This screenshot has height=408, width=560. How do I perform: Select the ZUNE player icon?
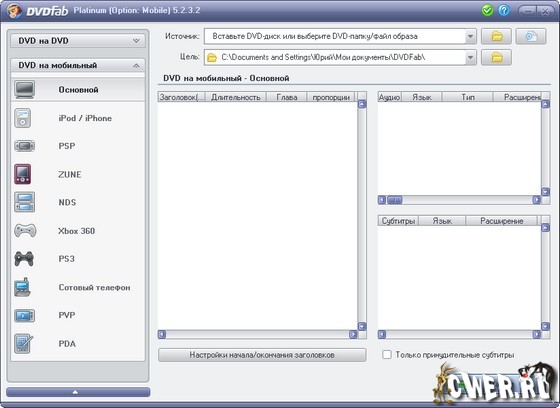coord(22,174)
